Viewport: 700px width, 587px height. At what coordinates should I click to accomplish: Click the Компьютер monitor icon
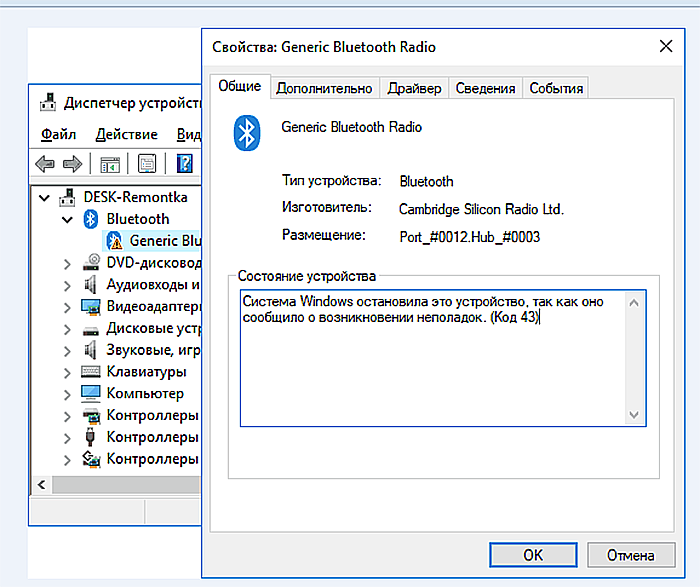click(x=91, y=393)
